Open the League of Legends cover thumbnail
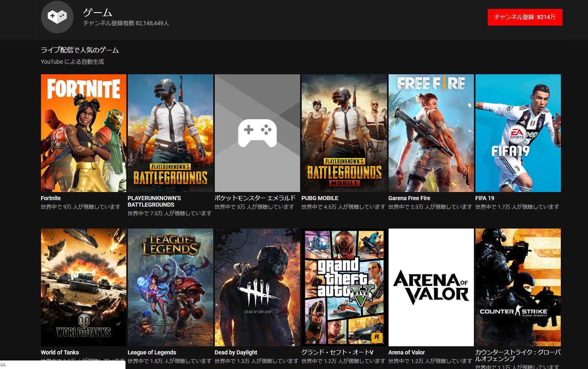The image size is (588, 369). click(x=171, y=287)
